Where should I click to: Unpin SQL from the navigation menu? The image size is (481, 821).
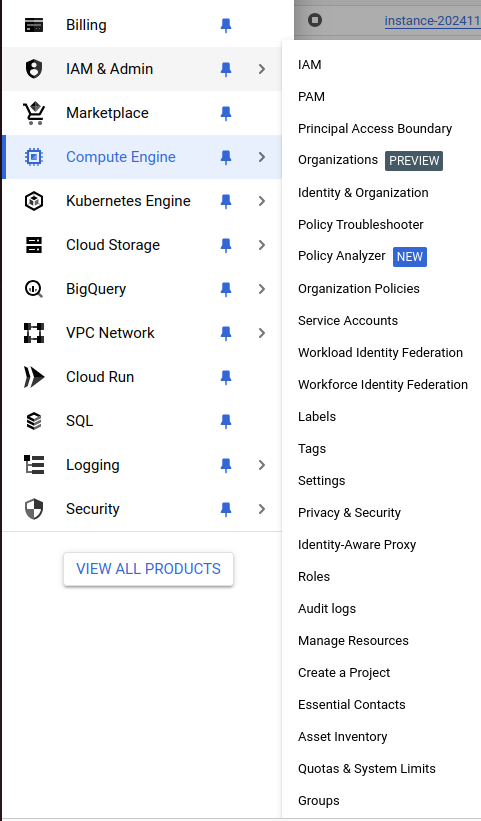tap(226, 421)
